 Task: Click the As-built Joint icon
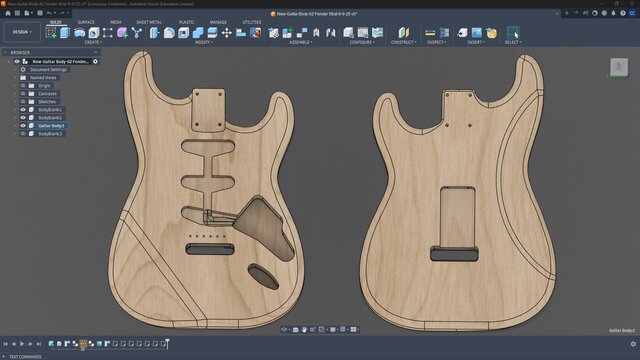coord(331,33)
